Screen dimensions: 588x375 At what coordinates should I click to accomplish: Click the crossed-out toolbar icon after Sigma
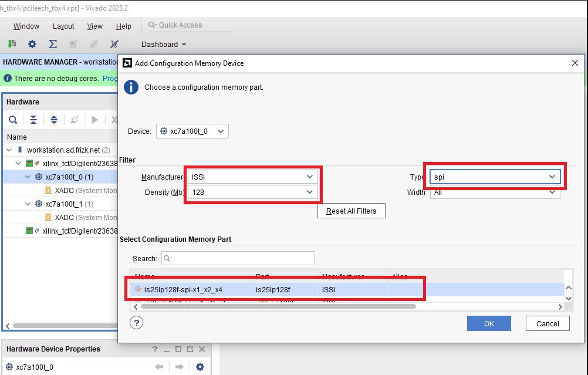pos(73,44)
